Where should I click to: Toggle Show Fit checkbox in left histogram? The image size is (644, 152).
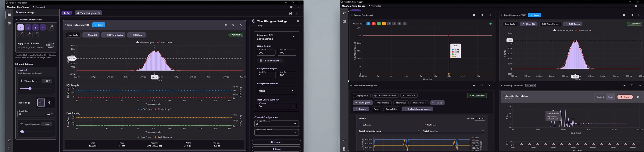point(91,35)
